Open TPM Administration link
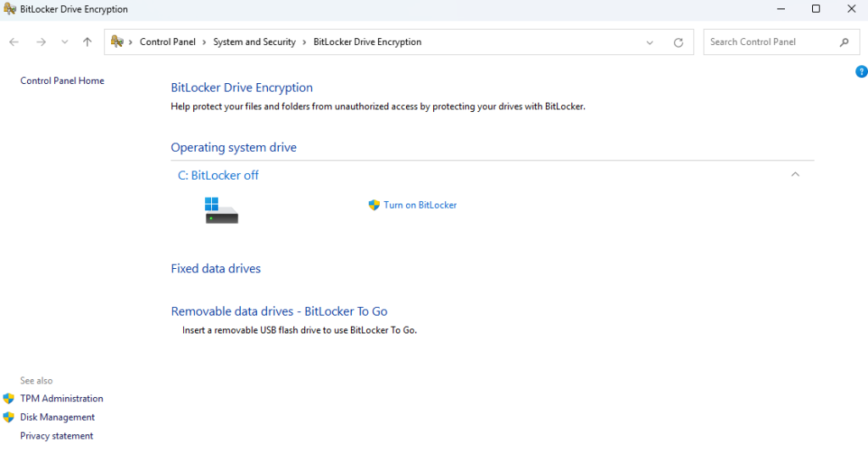The width and height of the screenshot is (868, 453). [x=61, y=399]
